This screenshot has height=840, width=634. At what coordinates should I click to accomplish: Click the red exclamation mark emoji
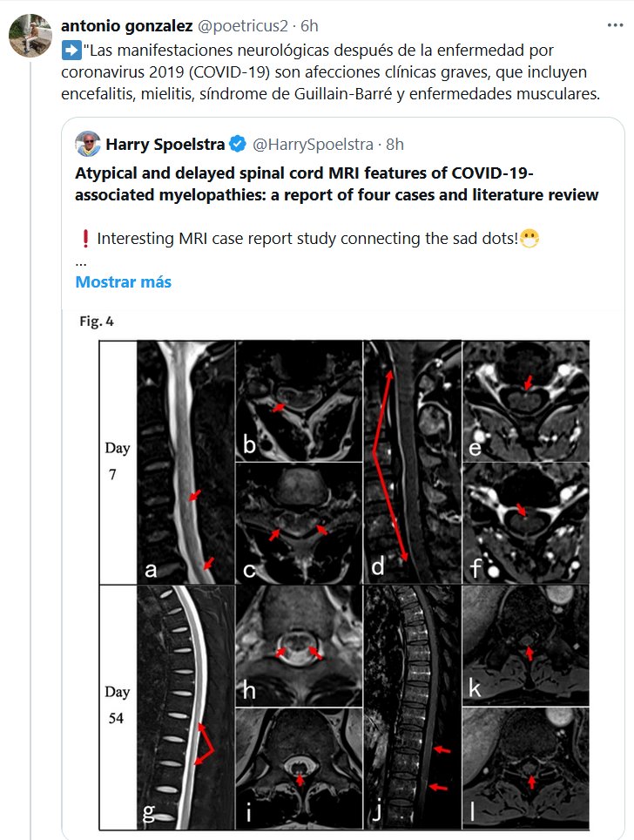pyautogui.click(x=84, y=239)
